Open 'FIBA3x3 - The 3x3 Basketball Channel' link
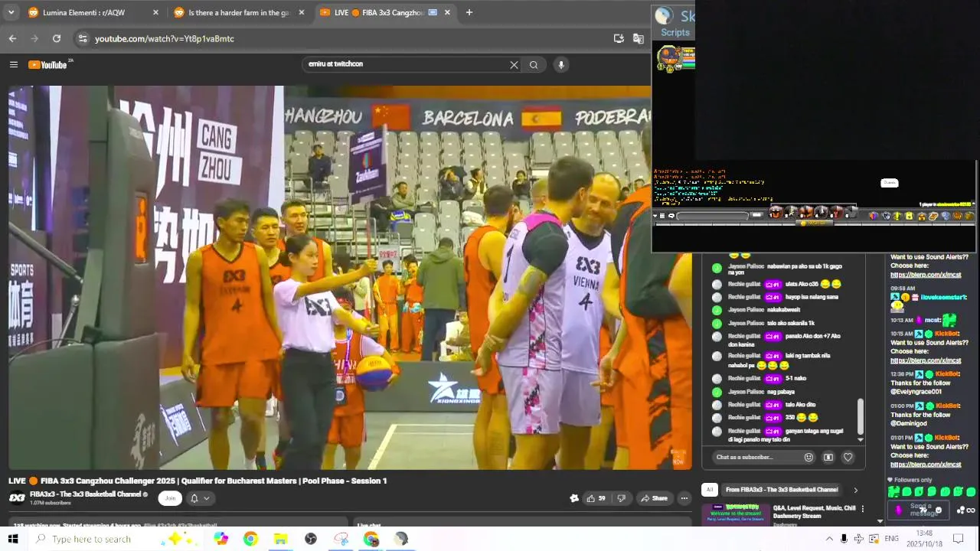Screen dimensions: 980x551 point(86,494)
